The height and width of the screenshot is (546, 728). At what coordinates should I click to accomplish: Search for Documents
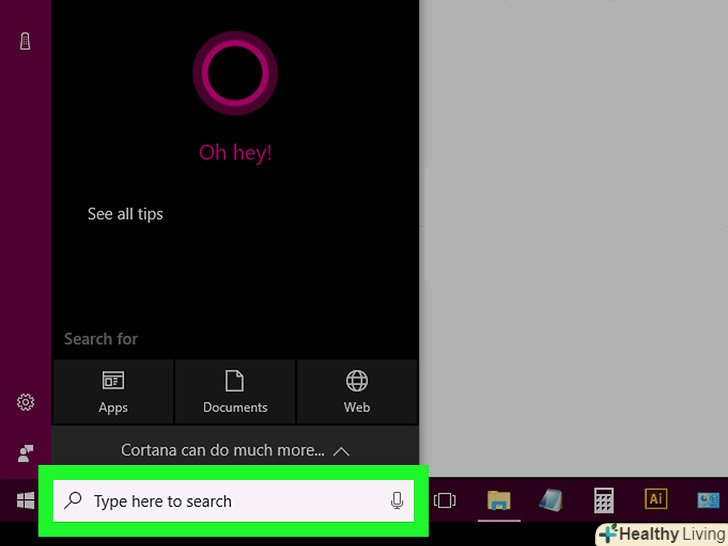point(235,392)
